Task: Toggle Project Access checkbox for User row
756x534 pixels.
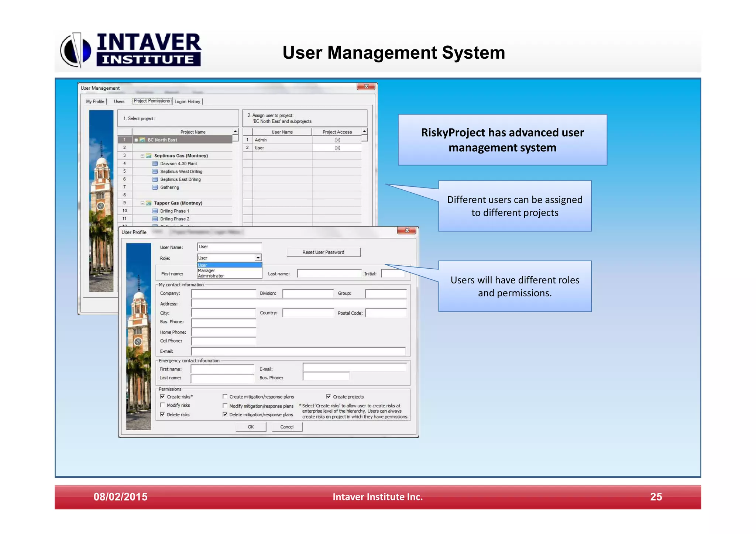Action: point(337,148)
